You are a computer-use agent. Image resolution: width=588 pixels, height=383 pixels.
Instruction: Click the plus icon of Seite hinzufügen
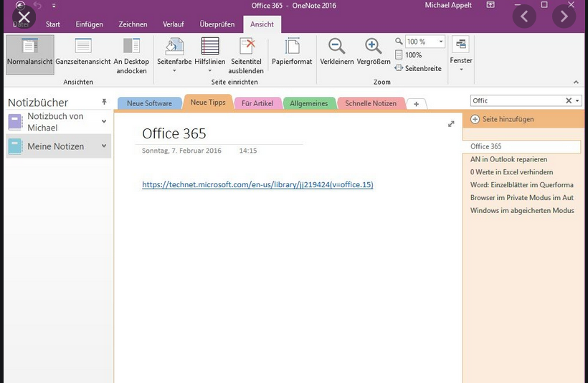[475, 119]
